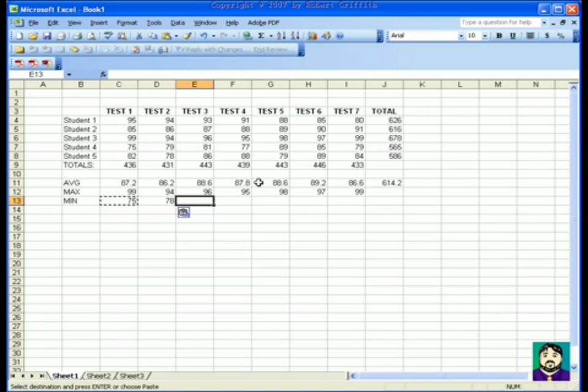The height and width of the screenshot is (392, 588).
Task: Select column header J
Action: pos(385,85)
